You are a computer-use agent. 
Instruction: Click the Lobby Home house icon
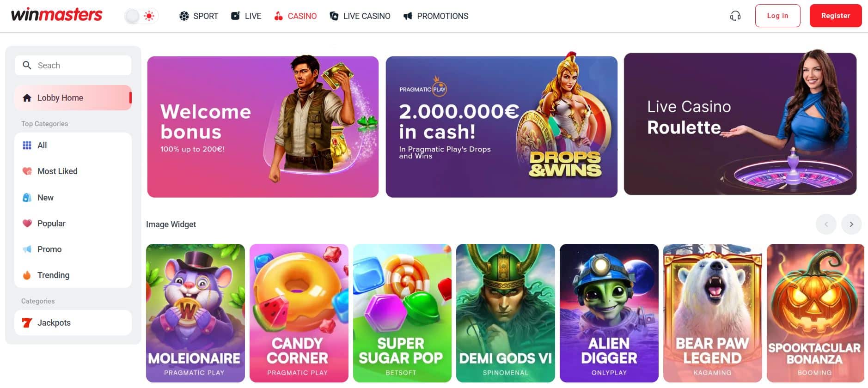tap(27, 98)
